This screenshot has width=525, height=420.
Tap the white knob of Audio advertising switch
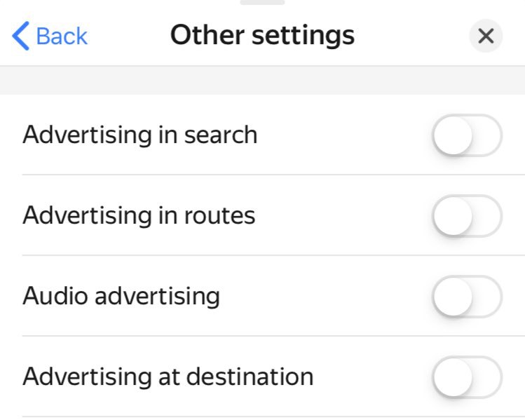(x=453, y=296)
